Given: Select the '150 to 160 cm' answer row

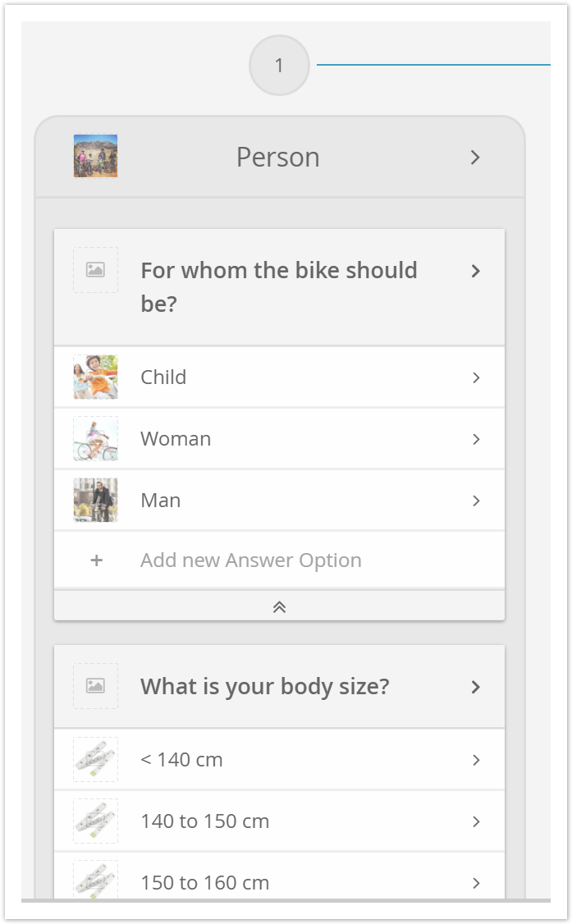Looking at the screenshot, I should [x=279, y=878].
